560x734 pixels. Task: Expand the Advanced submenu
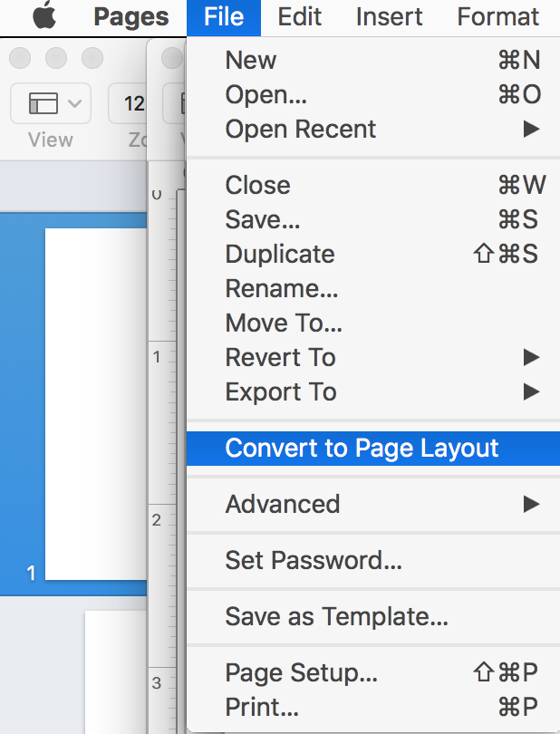(282, 504)
